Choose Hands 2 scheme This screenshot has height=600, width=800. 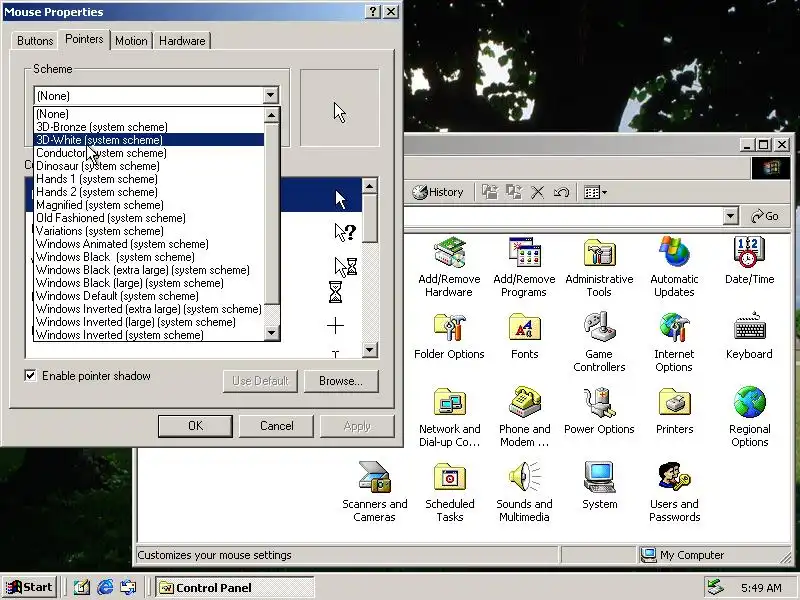point(149,192)
